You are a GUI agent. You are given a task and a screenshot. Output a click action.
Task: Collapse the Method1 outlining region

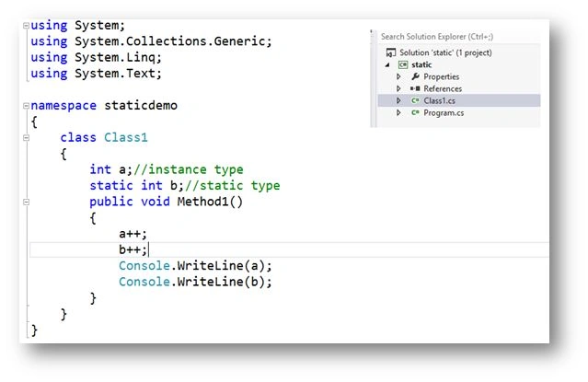[26, 203]
